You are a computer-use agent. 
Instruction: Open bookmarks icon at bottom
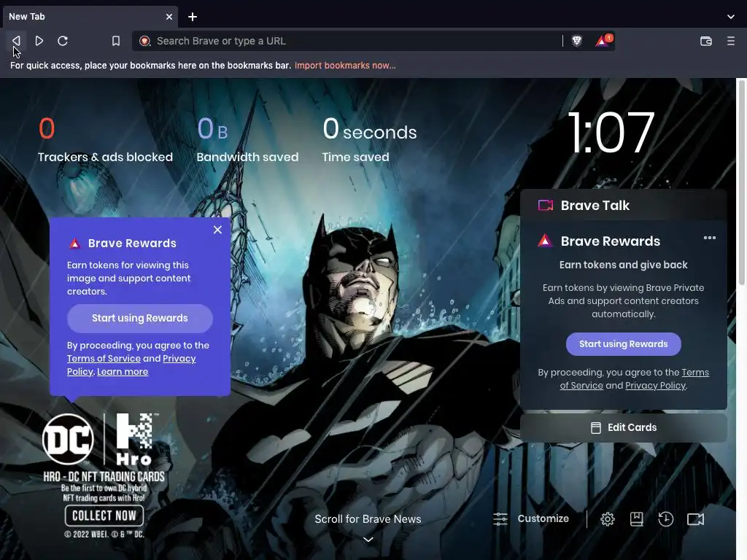pyautogui.click(x=636, y=519)
